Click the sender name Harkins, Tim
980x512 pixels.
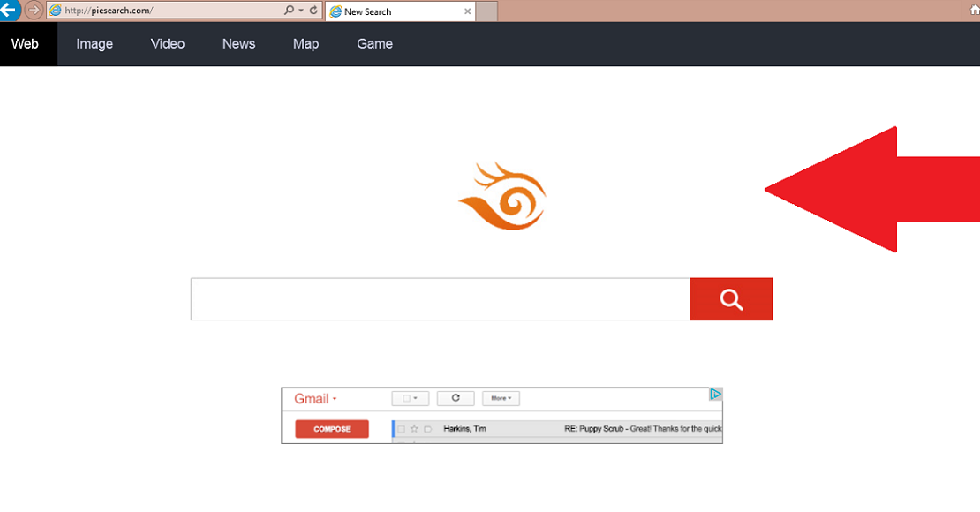tap(464, 429)
